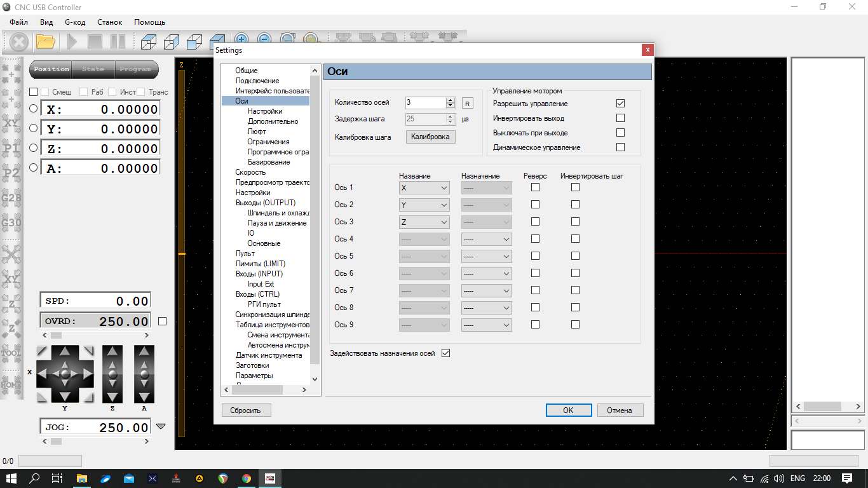Switch to Top view cube icon
Image resolution: width=868 pixels, height=488 pixels.
click(149, 42)
